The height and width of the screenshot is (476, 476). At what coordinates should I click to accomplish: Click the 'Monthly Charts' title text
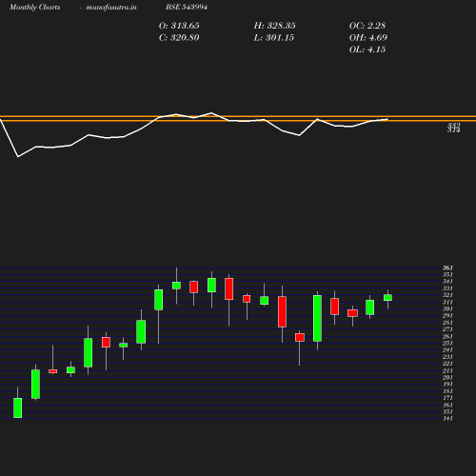point(35,7)
